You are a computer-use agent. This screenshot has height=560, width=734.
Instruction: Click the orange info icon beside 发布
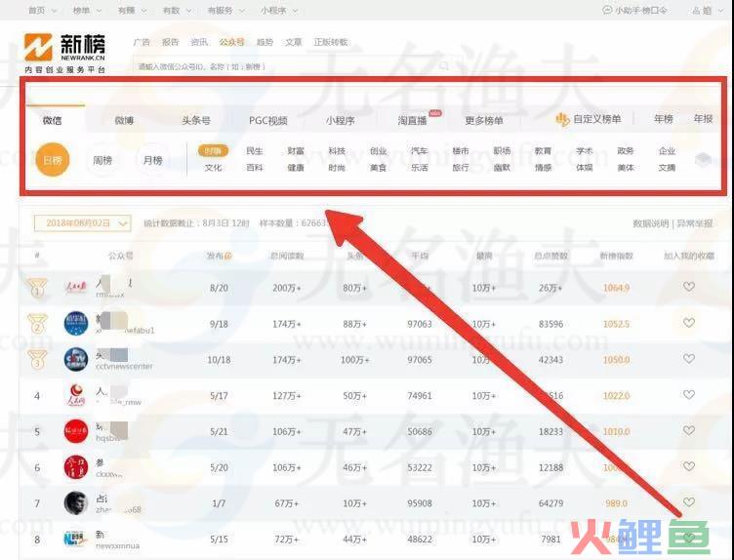pos(228,256)
